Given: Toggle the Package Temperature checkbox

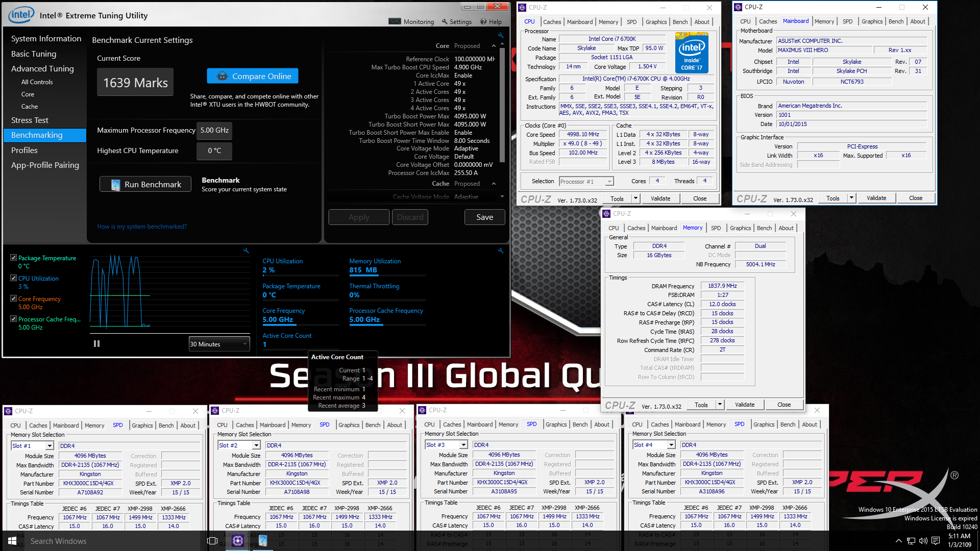Looking at the screenshot, I should (14, 258).
